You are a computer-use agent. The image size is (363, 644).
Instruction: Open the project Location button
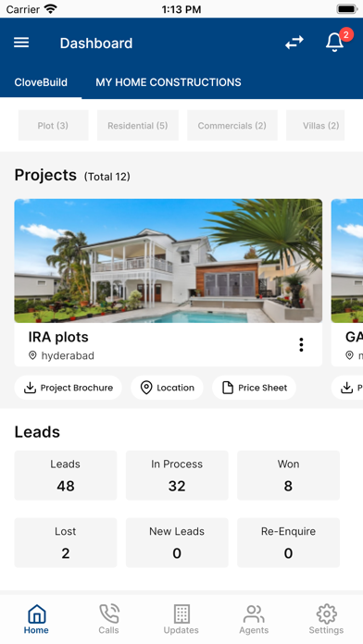pos(167,388)
